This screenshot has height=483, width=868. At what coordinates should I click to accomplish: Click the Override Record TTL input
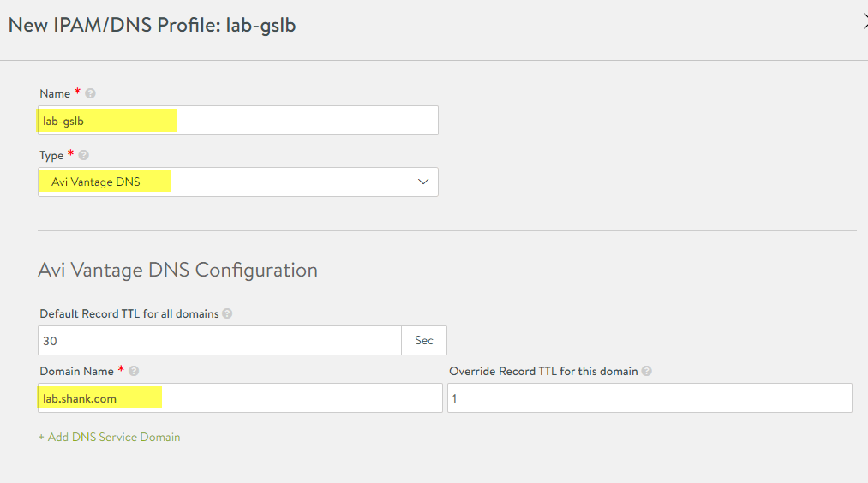coord(650,398)
